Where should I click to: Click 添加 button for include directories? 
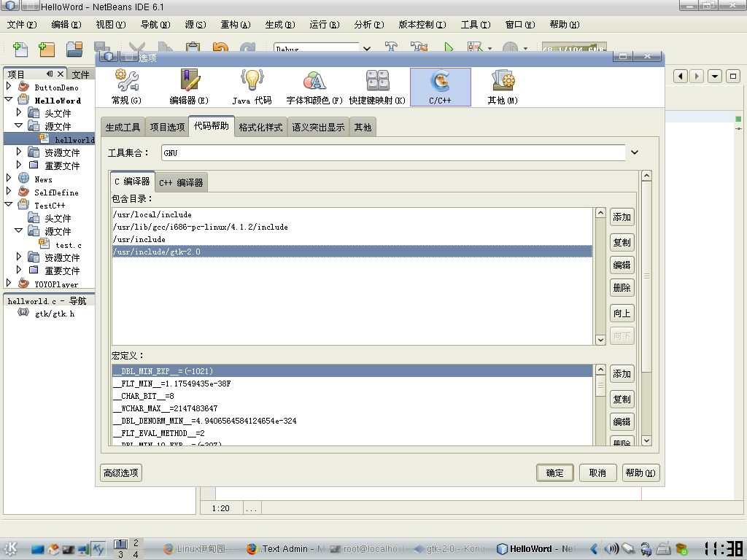[x=622, y=217]
